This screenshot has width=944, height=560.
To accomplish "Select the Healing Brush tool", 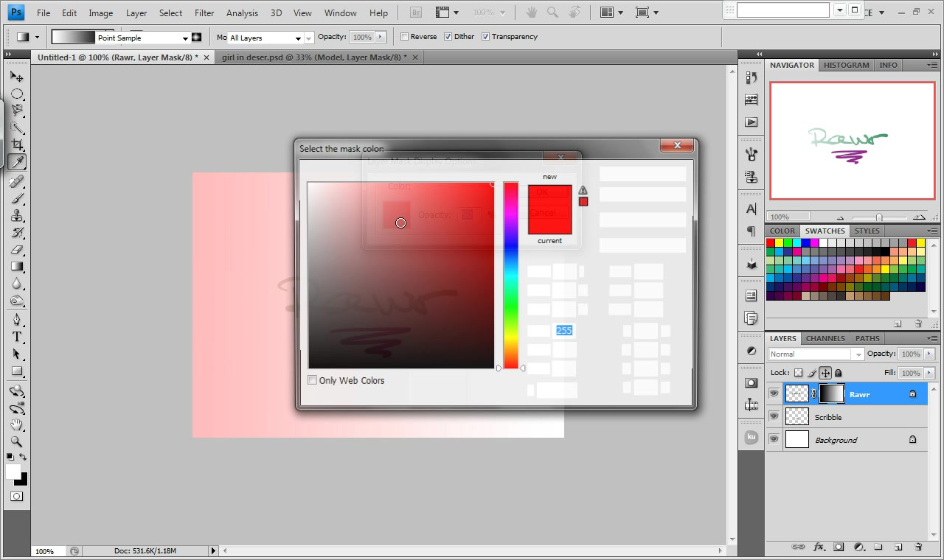I will [x=16, y=181].
